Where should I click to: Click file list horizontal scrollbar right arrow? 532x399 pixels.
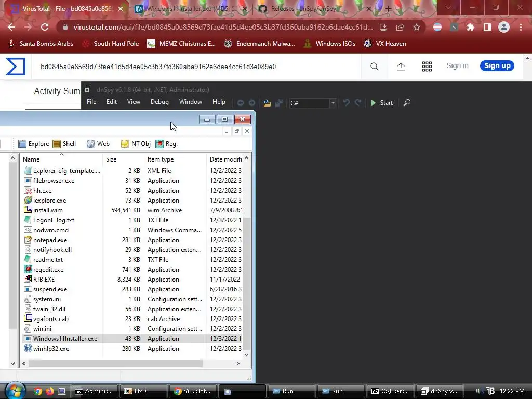click(238, 363)
